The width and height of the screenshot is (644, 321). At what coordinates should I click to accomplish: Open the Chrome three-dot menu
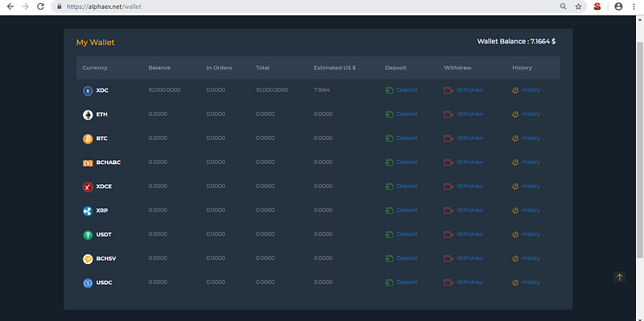point(634,6)
